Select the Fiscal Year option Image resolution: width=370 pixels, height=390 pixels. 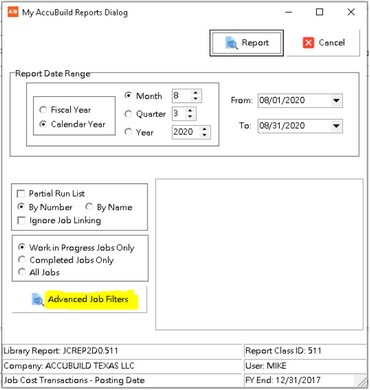[43, 110]
